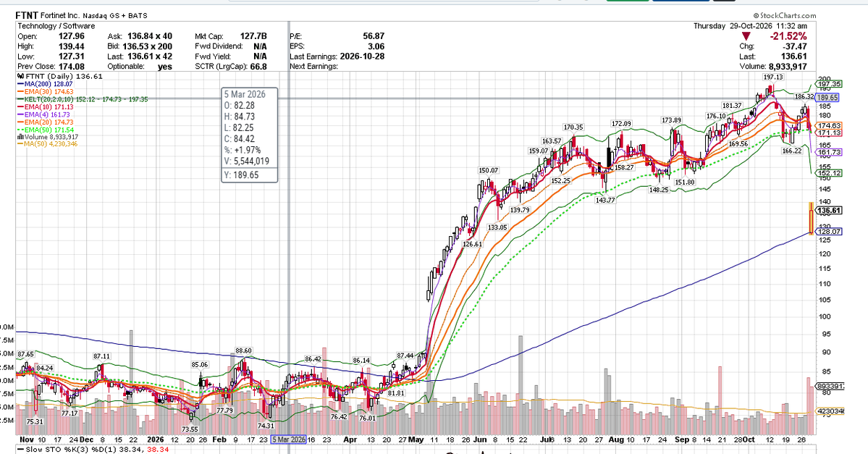Click the 150.07 price annotation

coord(488,171)
